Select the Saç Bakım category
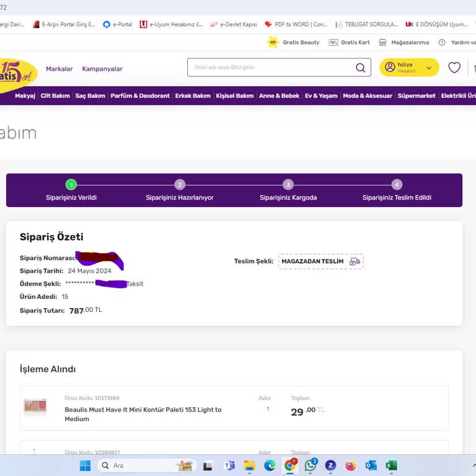The width and height of the screenshot is (476, 476). [x=90, y=95]
